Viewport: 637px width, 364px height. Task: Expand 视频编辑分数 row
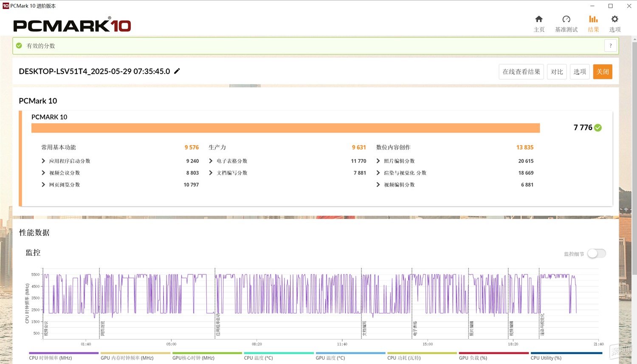(x=378, y=185)
